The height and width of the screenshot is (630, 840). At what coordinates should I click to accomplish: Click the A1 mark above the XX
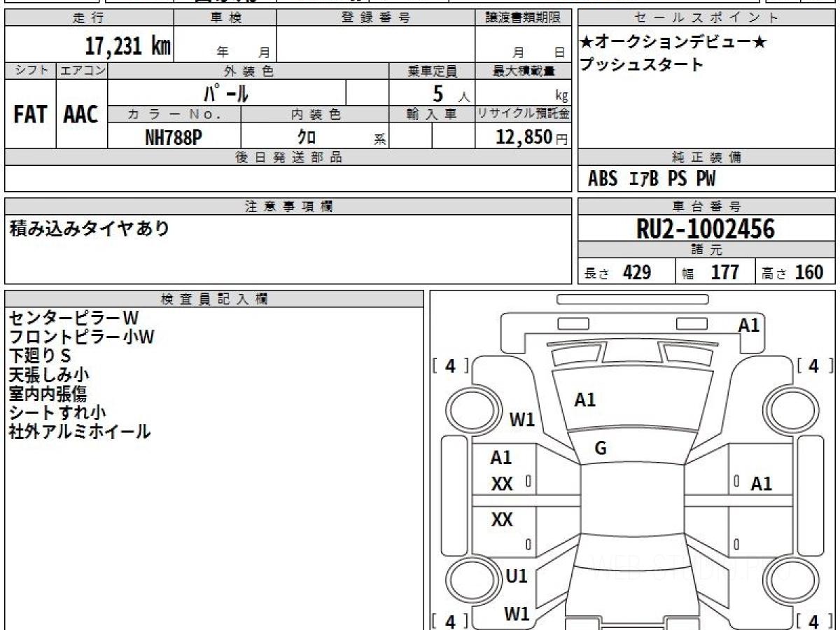click(x=501, y=458)
